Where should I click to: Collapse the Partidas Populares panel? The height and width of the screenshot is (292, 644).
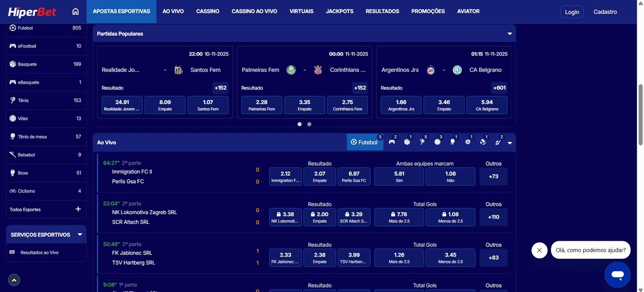coord(510,33)
